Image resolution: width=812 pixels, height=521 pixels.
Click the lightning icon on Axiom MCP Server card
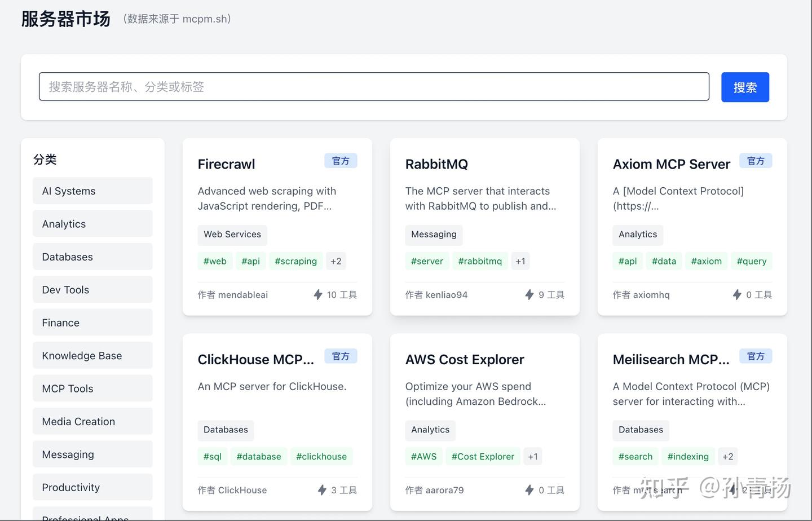click(x=736, y=294)
